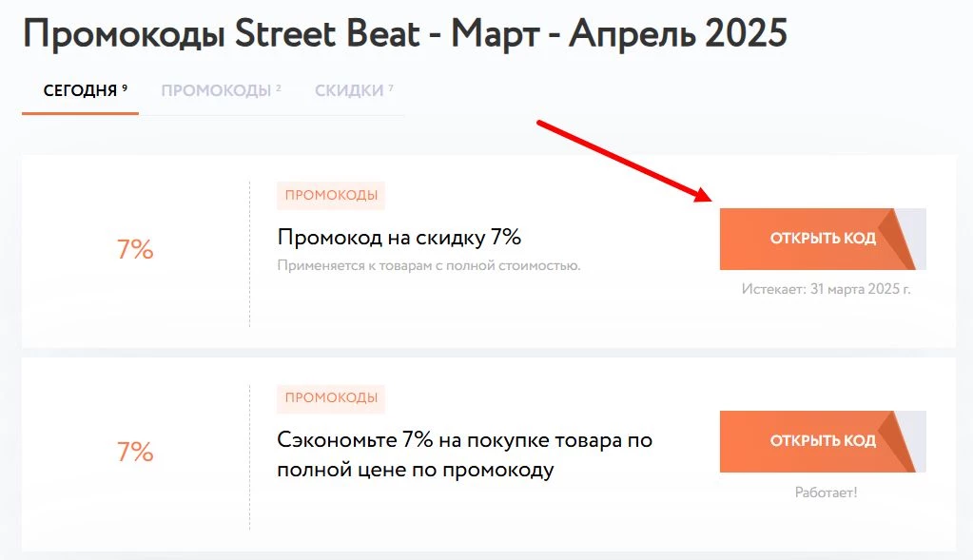This screenshot has width=973, height=560.
Task: Reveal code for the offer expiring 31 марта
Action: click(x=822, y=239)
